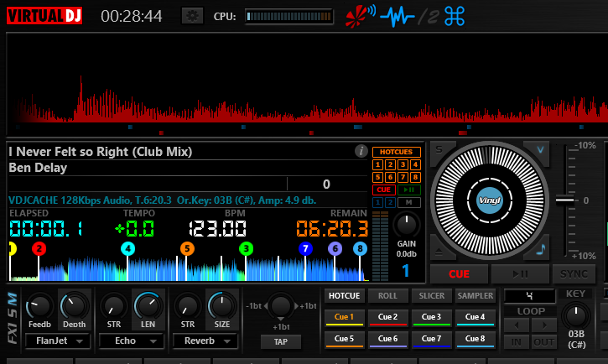Click the Reverb SIZE knob
This screenshot has width=608, height=364.
221,307
